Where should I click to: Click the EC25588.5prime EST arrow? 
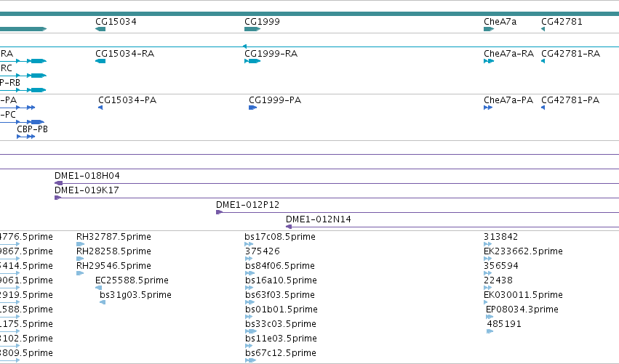99,288
